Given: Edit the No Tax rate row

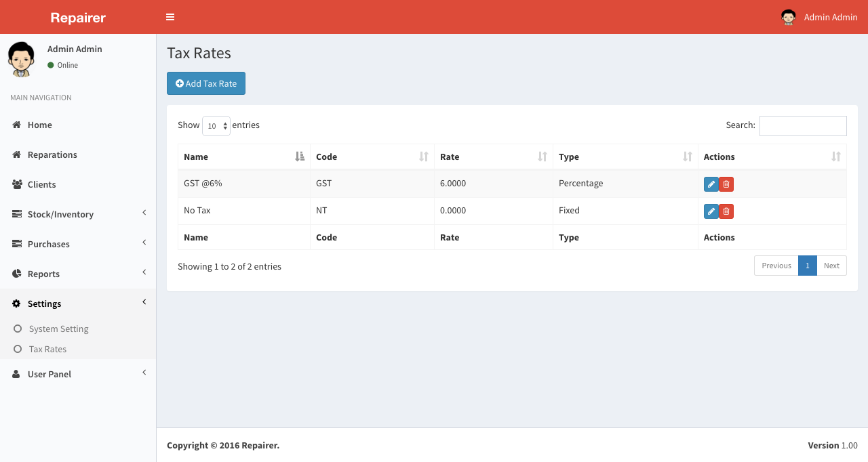Looking at the screenshot, I should pos(711,211).
